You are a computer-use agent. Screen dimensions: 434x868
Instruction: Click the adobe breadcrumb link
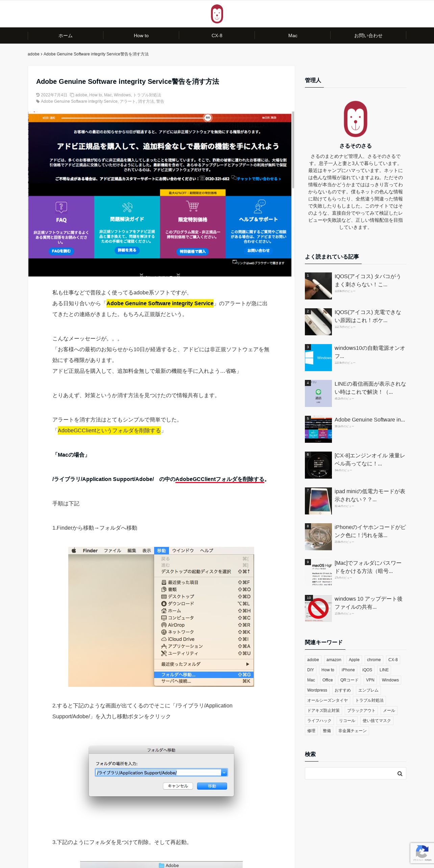point(33,54)
